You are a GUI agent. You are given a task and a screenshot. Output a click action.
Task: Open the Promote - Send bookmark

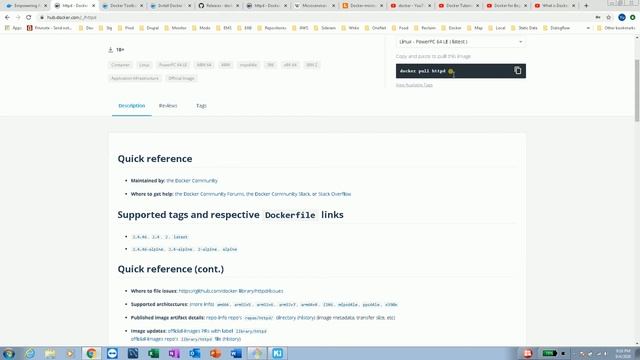click(49, 28)
